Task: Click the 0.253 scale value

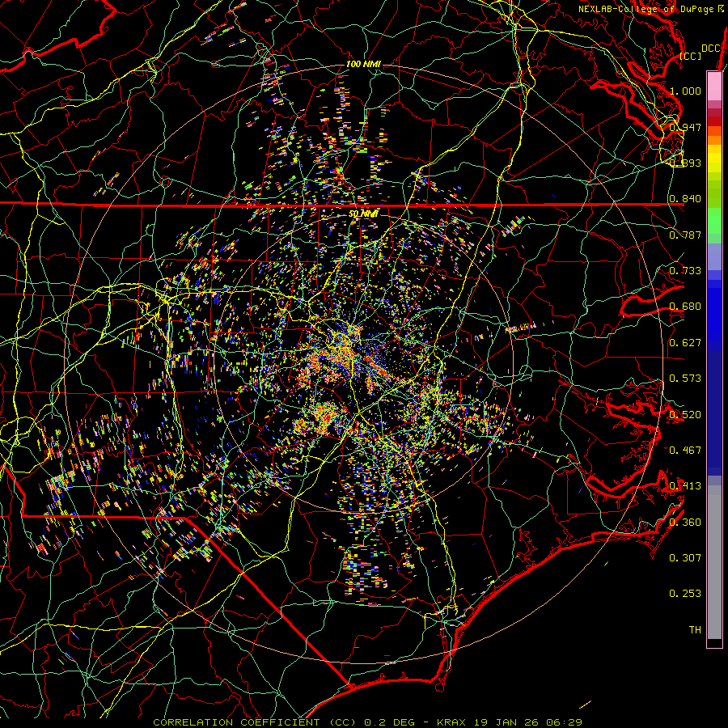Action: [x=685, y=594]
